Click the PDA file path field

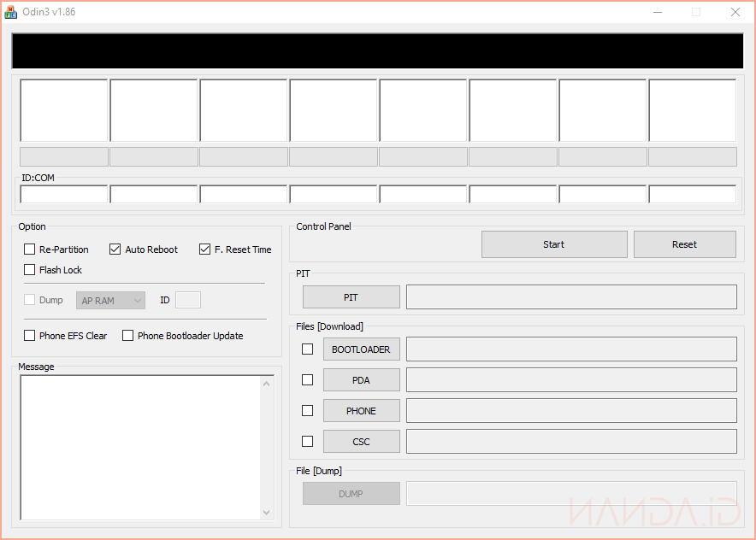point(570,380)
